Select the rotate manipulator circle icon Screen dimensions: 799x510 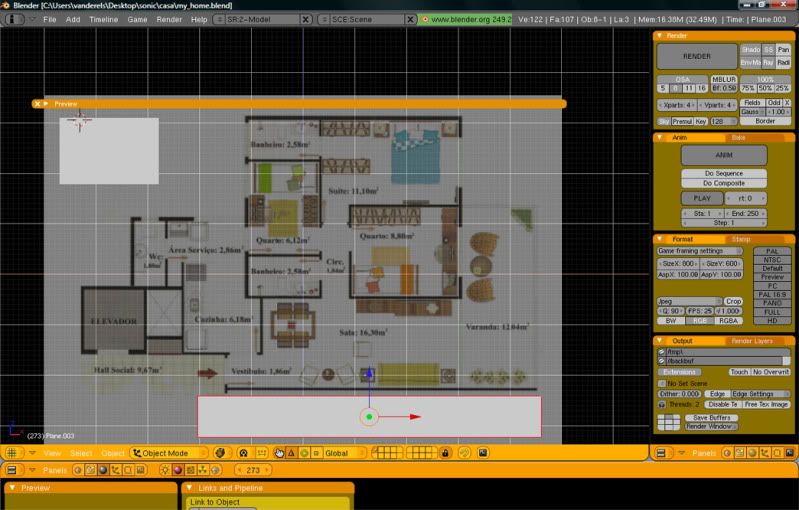[x=304, y=453]
